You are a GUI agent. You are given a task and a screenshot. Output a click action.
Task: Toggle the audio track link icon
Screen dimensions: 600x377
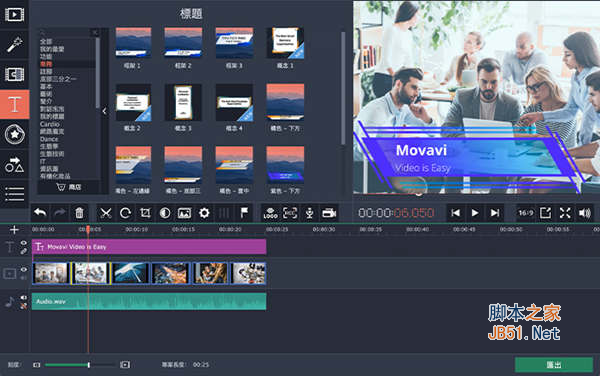pos(24,306)
